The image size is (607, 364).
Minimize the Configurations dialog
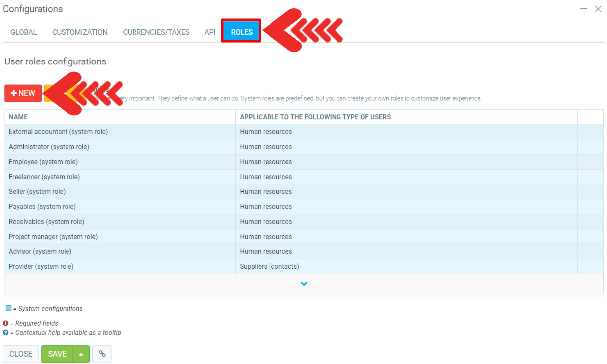[x=584, y=9]
